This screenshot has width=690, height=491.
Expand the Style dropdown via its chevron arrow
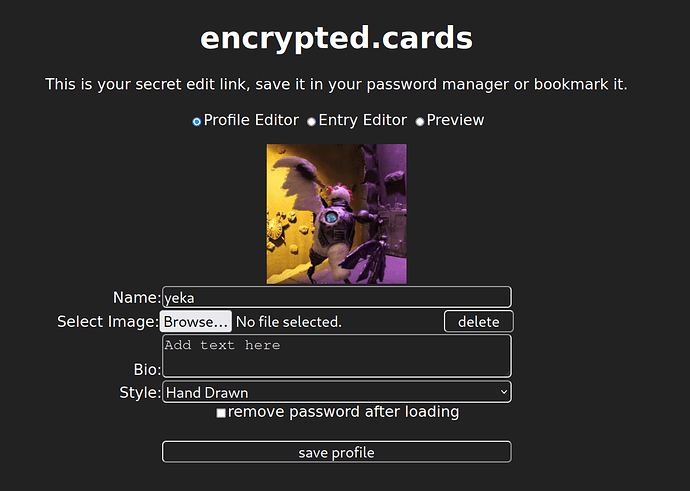pyautogui.click(x=504, y=392)
